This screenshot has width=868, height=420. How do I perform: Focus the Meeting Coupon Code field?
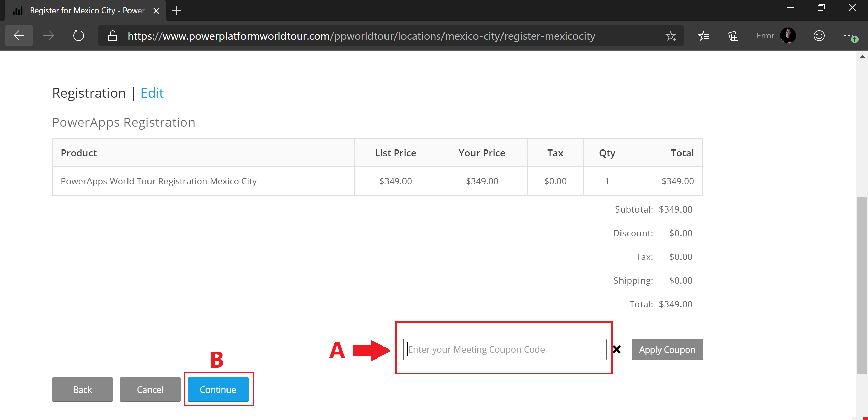[505, 349]
